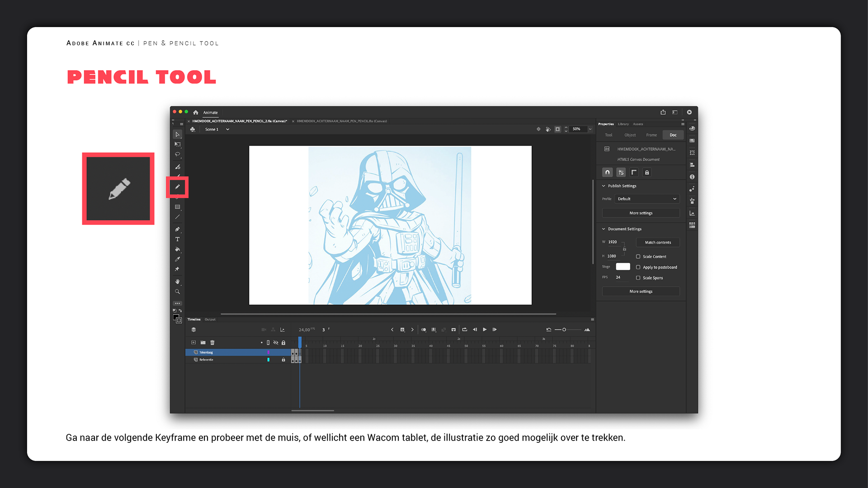Open the Frame properties tab

coord(651,135)
